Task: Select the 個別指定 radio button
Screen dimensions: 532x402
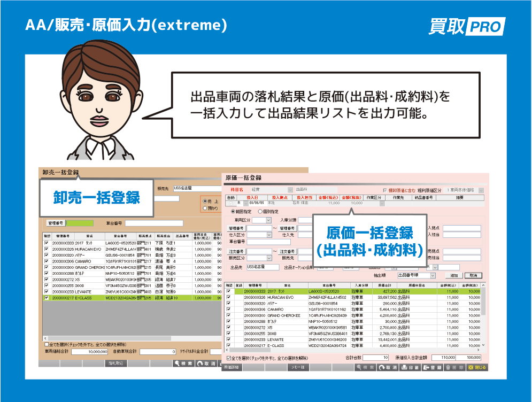Action: [x=261, y=212]
